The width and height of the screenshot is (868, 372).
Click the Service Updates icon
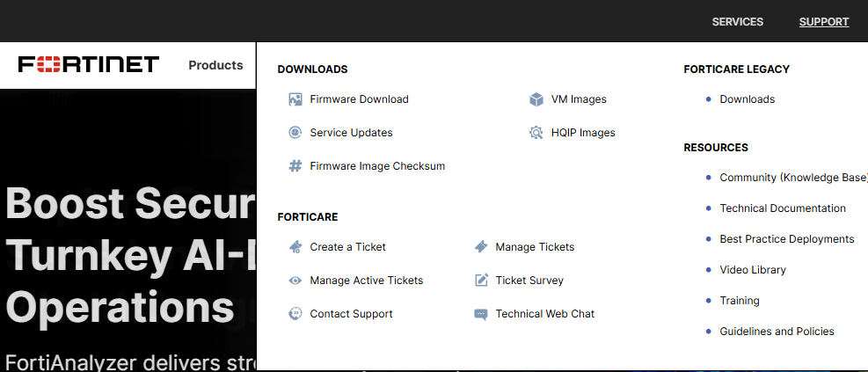click(x=295, y=133)
